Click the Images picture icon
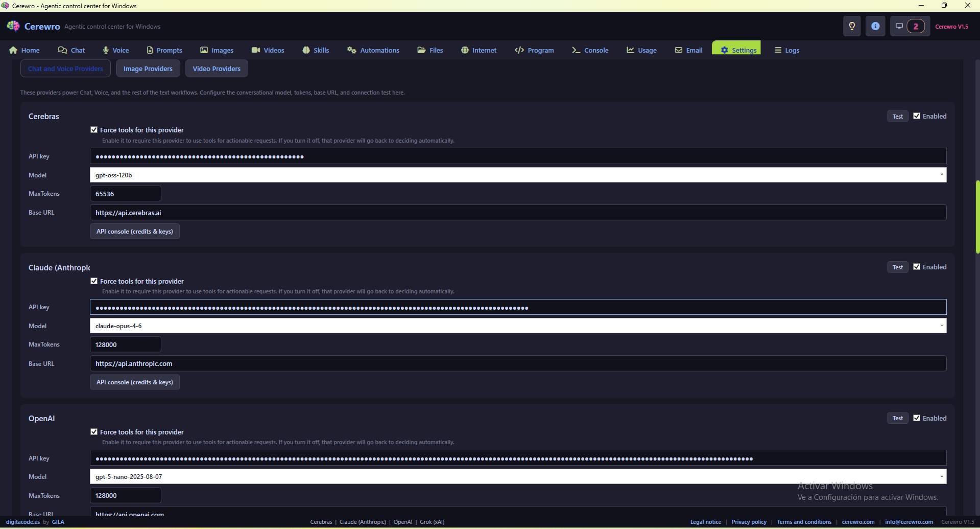The width and height of the screenshot is (980, 529). pyautogui.click(x=204, y=50)
